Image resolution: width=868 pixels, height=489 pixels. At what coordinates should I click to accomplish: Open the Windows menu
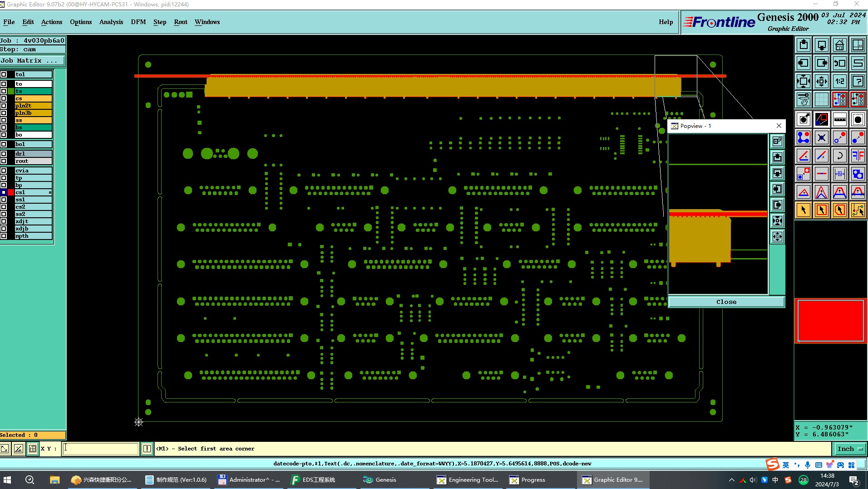(x=207, y=22)
